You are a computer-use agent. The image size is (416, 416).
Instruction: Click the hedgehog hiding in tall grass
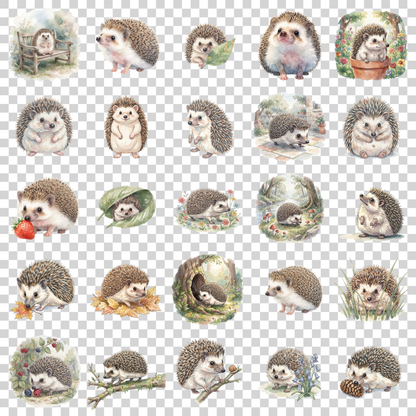click(x=371, y=290)
